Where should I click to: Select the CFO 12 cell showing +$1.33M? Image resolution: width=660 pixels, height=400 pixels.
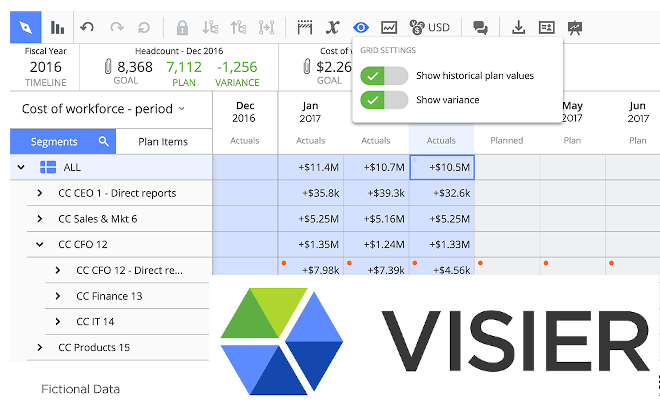[442, 245]
